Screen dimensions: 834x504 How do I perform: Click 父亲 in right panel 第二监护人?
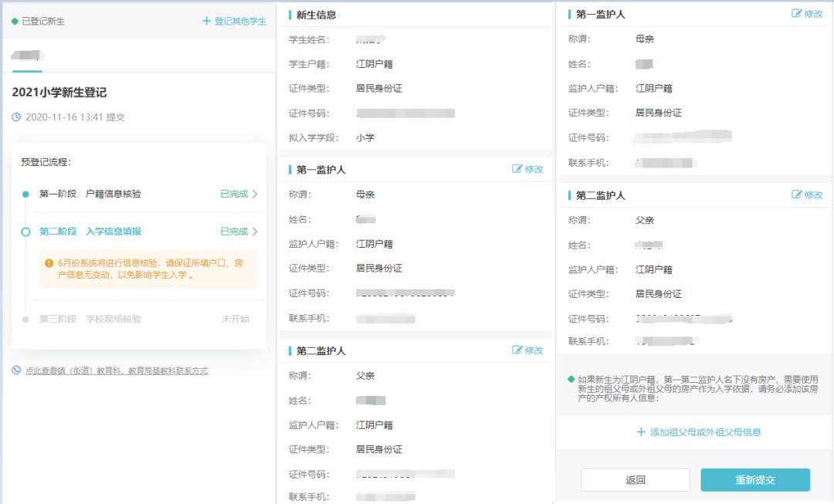coord(645,220)
